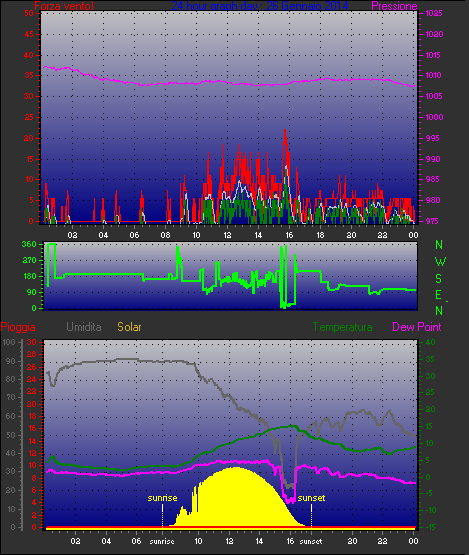
Task: Click the 90 wind direction axis value
Action: click(x=32, y=292)
